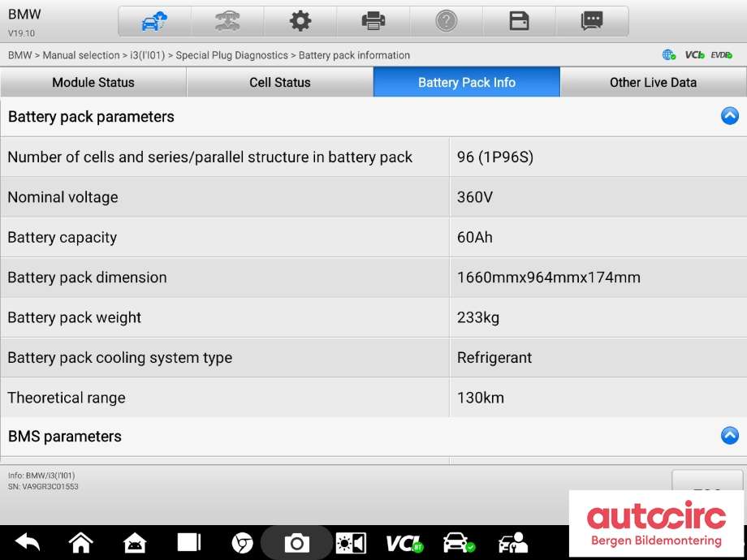Open the Android home screen icon

[x=81, y=542]
